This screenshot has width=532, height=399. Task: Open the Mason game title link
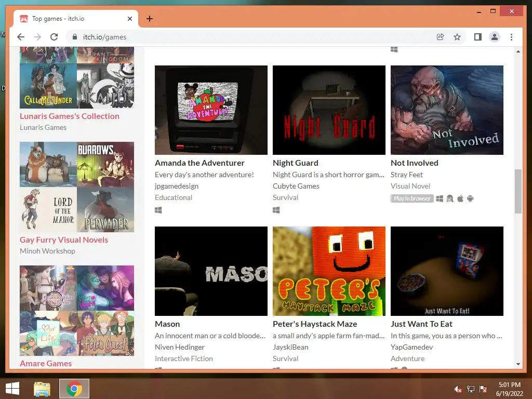coord(167,324)
